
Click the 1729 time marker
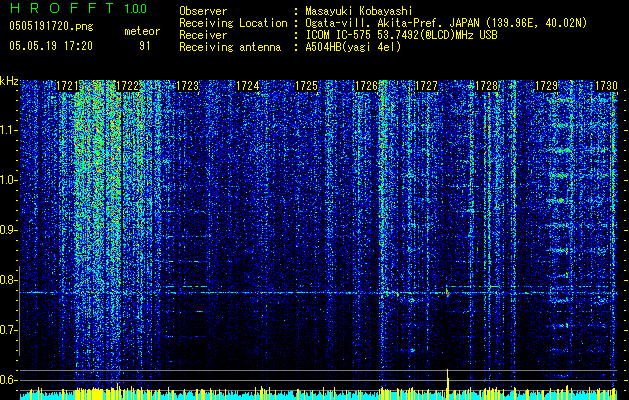click(x=546, y=86)
